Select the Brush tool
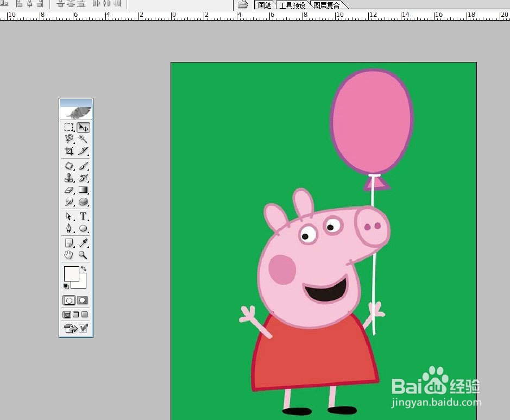This screenshot has height=420, width=510. [83, 166]
